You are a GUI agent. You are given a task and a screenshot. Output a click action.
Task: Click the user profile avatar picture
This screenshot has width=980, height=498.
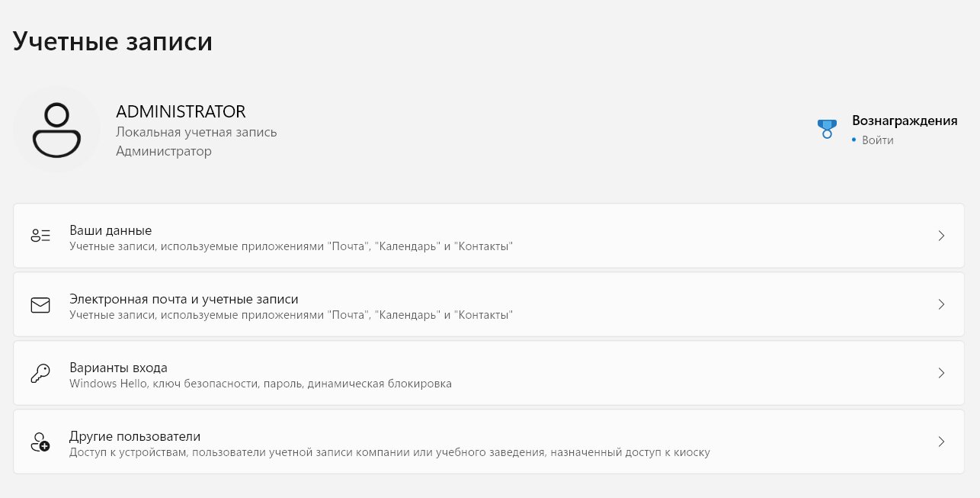(x=57, y=130)
